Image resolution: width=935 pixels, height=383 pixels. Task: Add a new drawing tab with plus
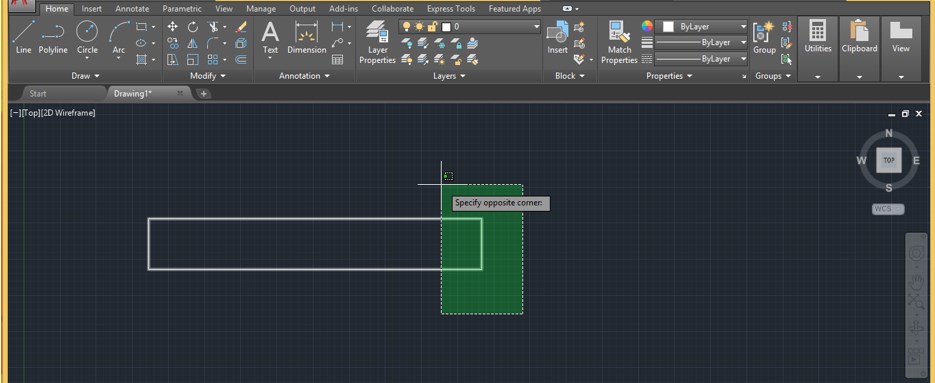203,94
